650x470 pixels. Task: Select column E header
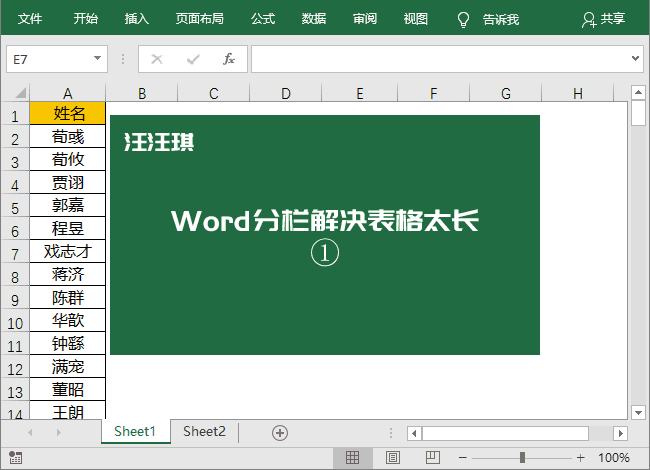[x=359, y=93]
